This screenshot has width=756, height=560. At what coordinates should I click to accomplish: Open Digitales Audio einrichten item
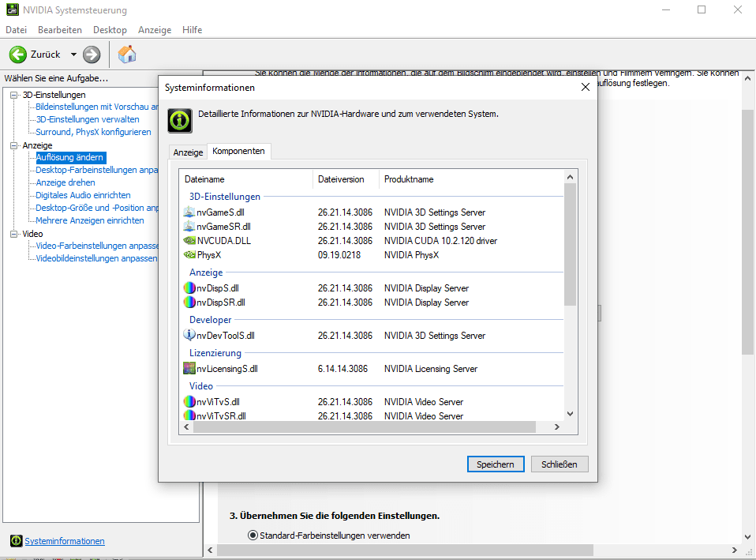pyautogui.click(x=84, y=195)
